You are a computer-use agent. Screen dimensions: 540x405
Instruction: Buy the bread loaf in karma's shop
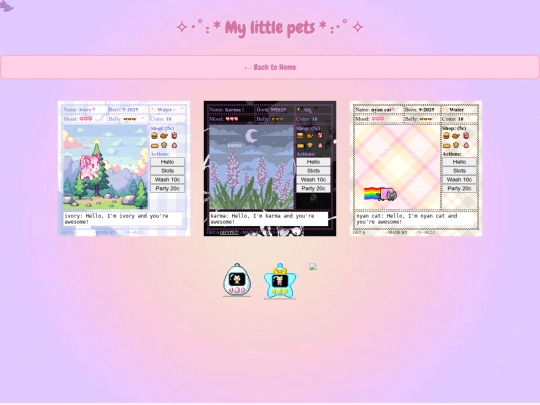[x=300, y=145]
